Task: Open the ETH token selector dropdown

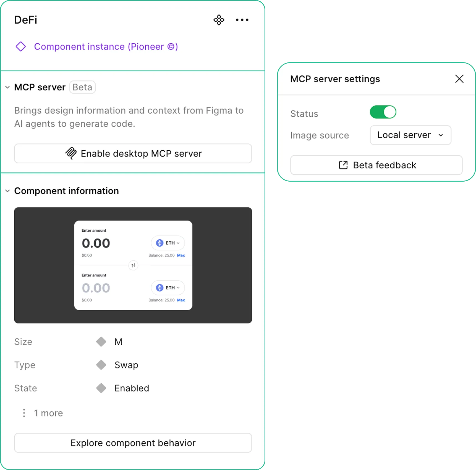Action: [168, 243]
